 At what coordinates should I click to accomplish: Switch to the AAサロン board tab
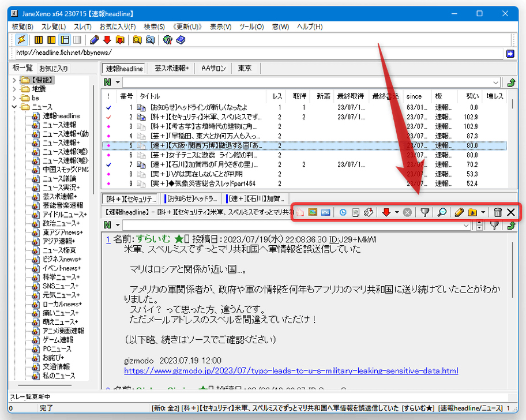click(213, 69)
